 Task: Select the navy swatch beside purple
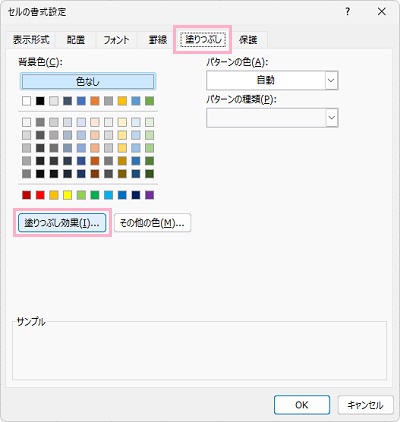click(x=136, y=195)
